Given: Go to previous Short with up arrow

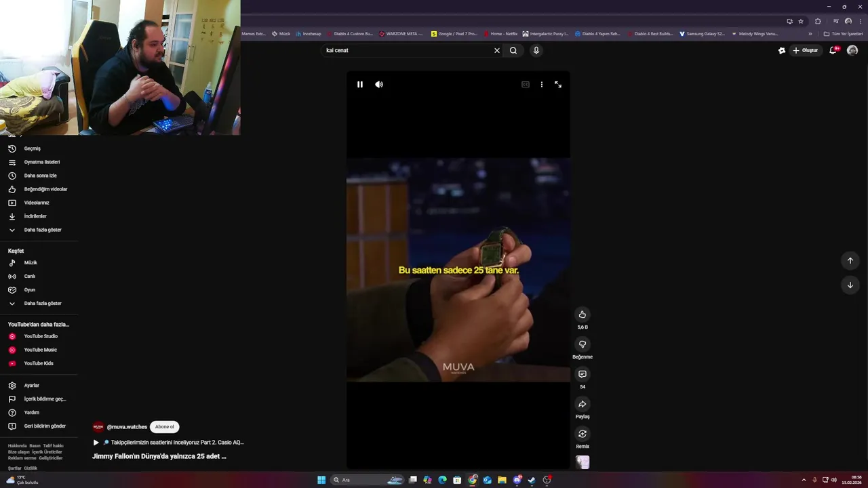Looking at the screenshot, I should 850,261.
